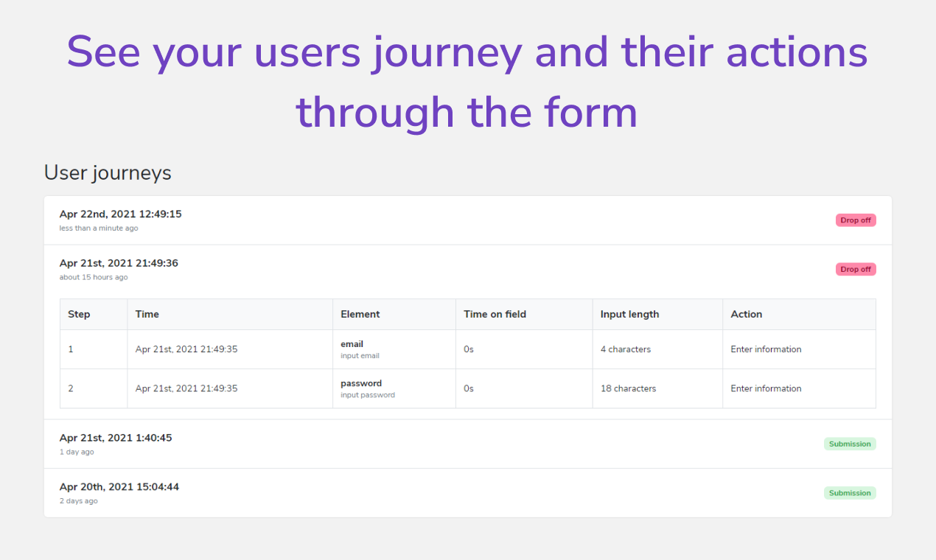
Task: Click the '1 day ago' timestamp text
Action: 76,452
